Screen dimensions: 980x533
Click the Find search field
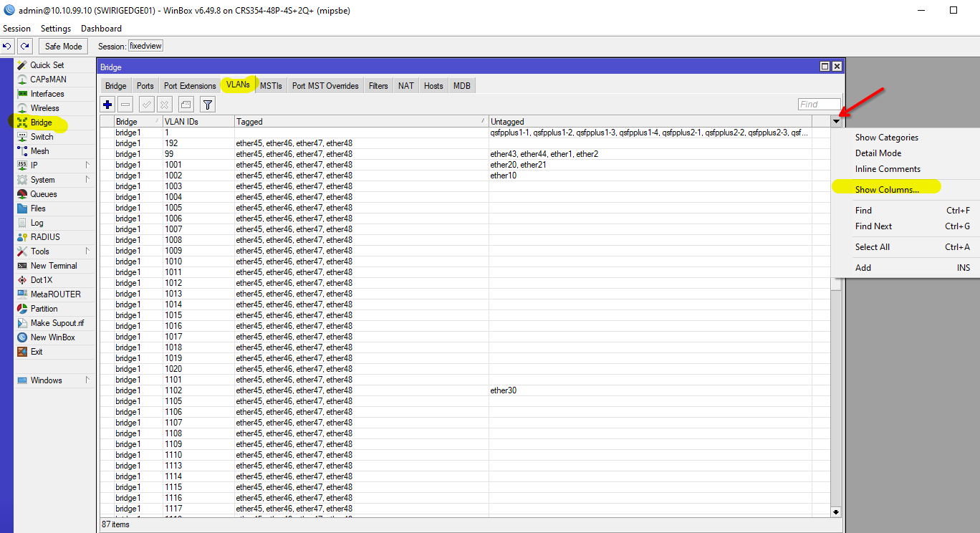tap(819, 105)
